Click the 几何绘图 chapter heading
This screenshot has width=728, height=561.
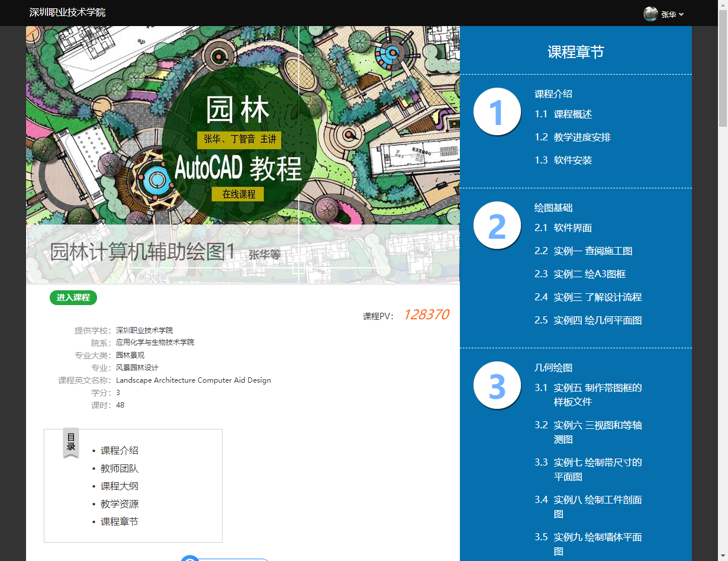553,368
